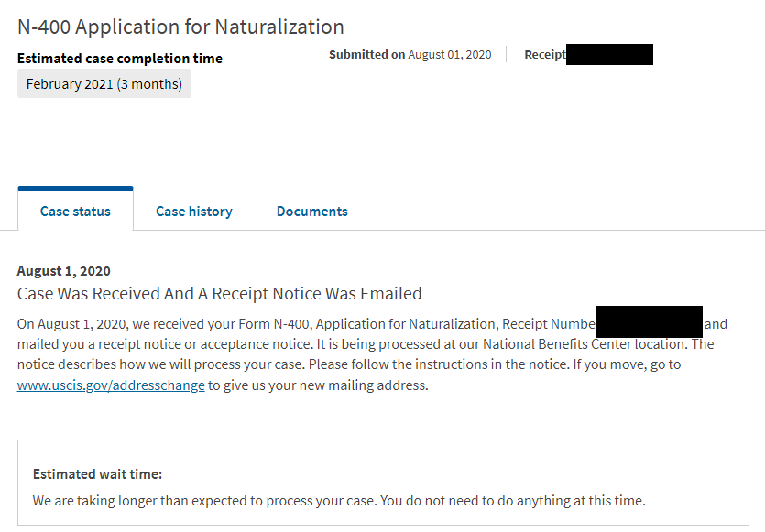Follow the www.uscis.gov/addresschange link

(111, 385)
